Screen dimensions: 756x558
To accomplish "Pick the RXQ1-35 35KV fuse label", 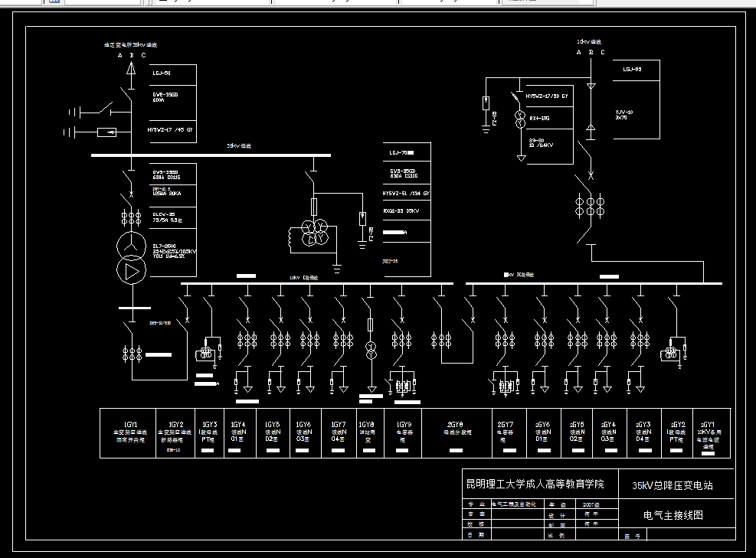I will 401,211.
